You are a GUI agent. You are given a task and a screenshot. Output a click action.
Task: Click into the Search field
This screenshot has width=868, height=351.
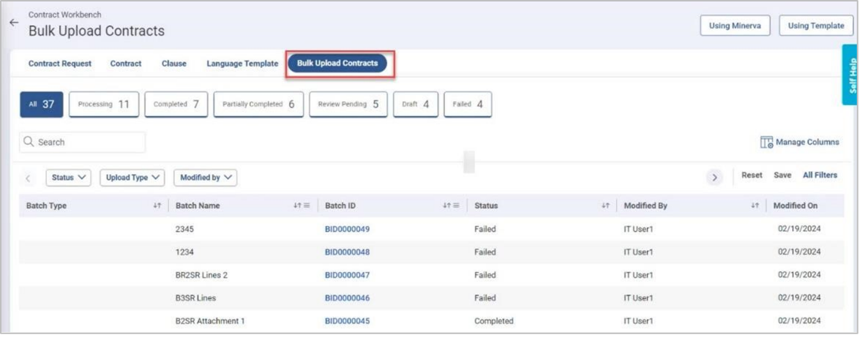click(x=88, y=142)
